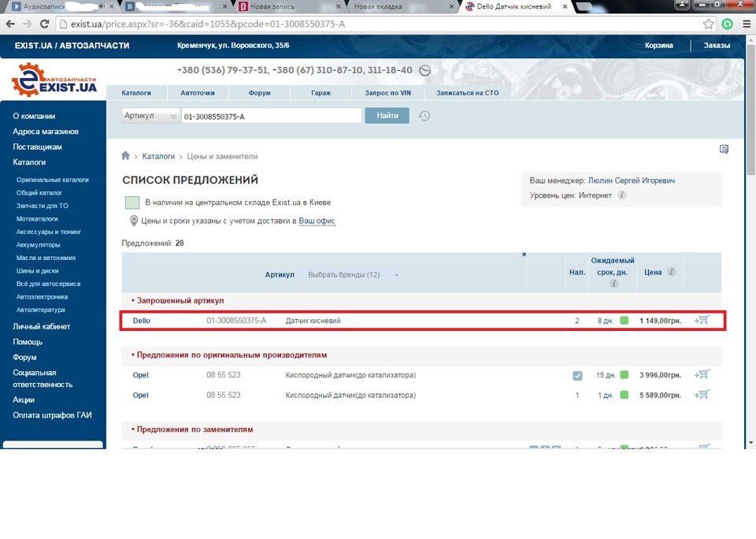The image size is (756, 539).
Task: Click small expand arrow in table header corner
Action: (x=524, y=255)
